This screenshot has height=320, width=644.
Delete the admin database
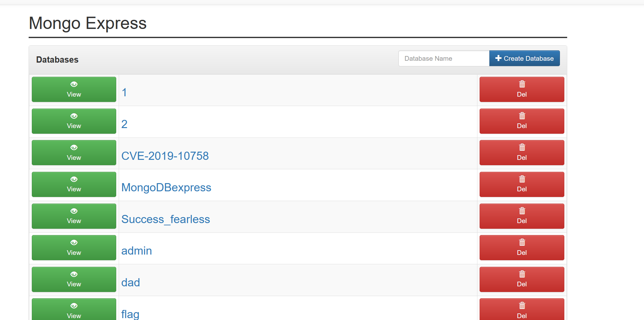(522, 248)
